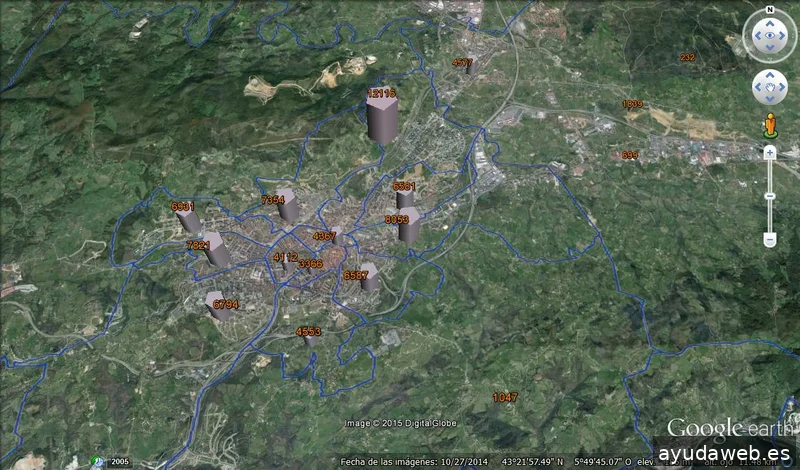Zoom in with the plus button
The image size is (800, 470).
pyautogui.click(x=770, y=152)
